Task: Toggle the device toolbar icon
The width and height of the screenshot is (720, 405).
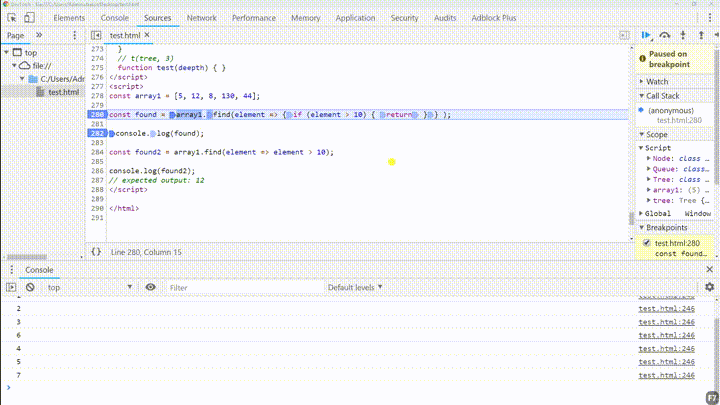Action: coord(29,18)
